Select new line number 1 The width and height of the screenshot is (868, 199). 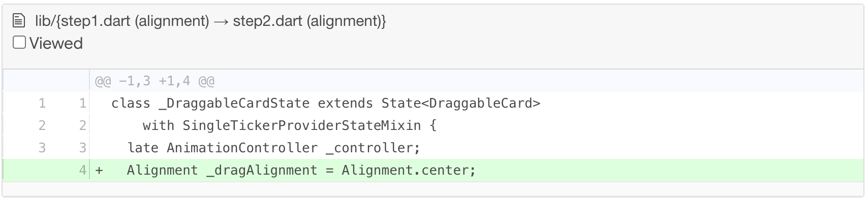click(x=83, y=104)
